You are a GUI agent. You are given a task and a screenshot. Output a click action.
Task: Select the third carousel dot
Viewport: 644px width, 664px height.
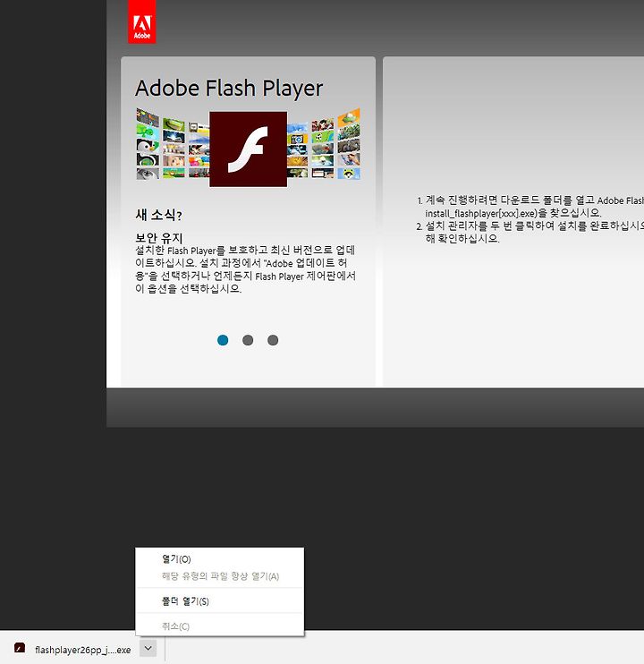(x=273, y=340)
